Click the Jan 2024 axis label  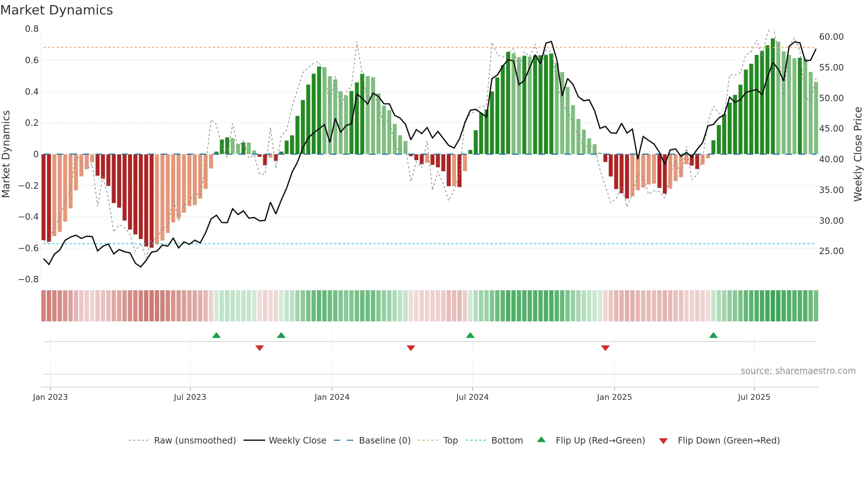(332, 397)
